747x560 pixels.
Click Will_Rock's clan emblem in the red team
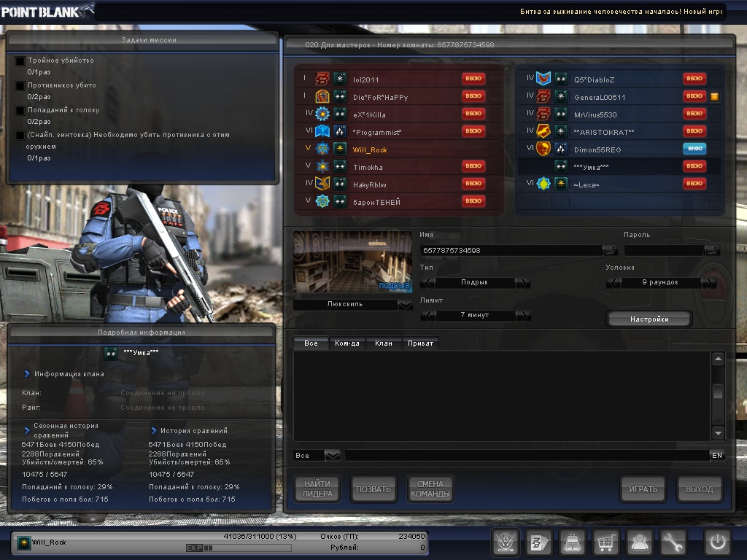(322, 149)
